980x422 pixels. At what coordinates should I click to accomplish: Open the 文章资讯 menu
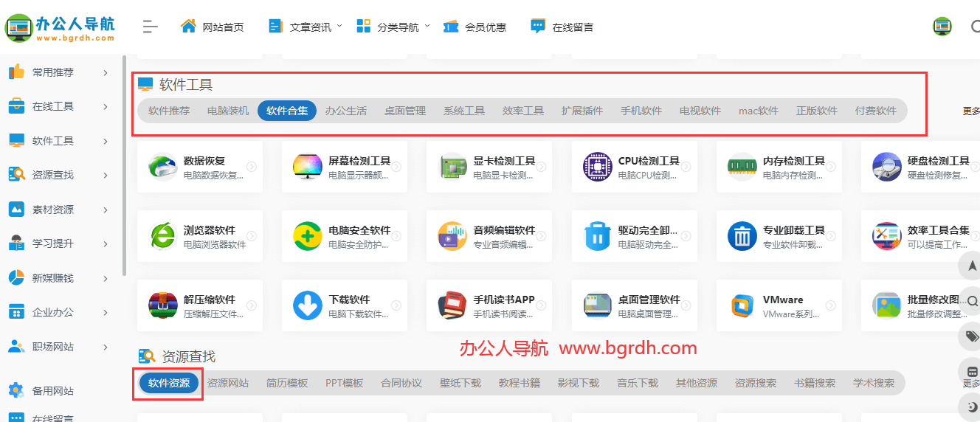point(305,27)
